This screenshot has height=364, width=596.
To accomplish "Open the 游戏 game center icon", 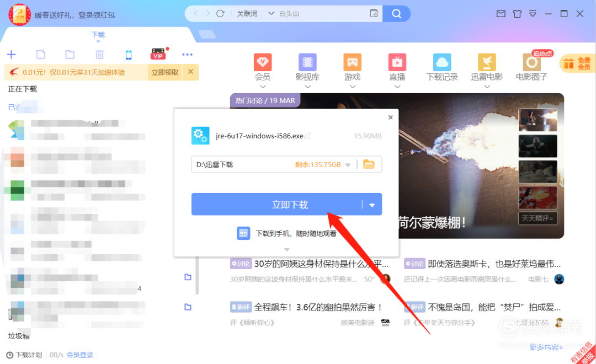I will coord(352,62).
